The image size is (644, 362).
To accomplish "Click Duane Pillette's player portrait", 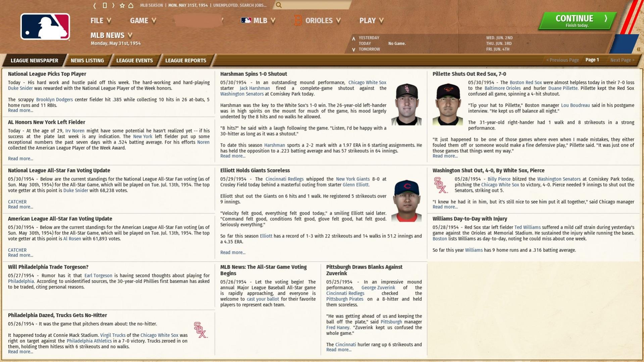I will coord(448,104).
